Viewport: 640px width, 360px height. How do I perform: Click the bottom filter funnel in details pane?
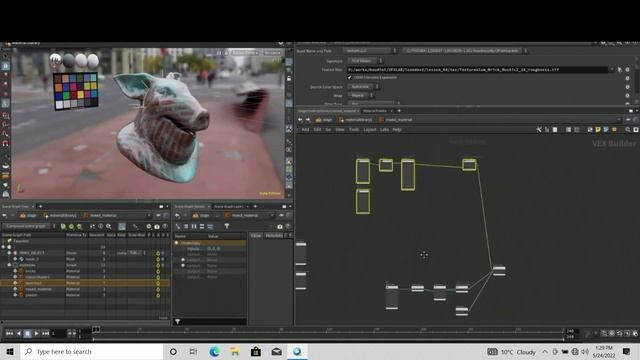tap(178, 322)
